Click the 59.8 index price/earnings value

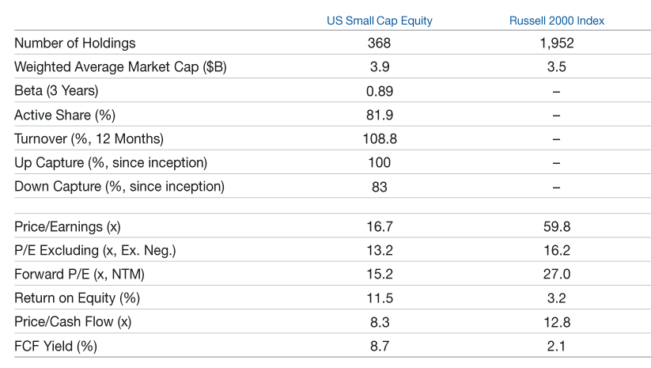[556, 227]
